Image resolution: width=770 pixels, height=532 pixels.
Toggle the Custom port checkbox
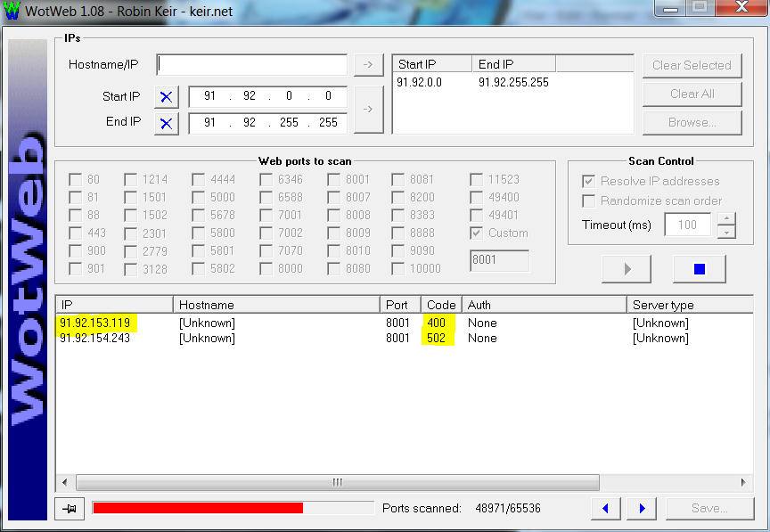pos(476,233)
